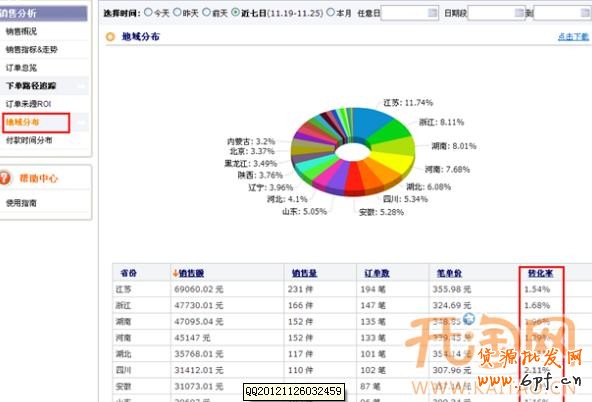Click the orange circle icon beside 地域分布 heading
592x402 pixels.
point(110,37)
